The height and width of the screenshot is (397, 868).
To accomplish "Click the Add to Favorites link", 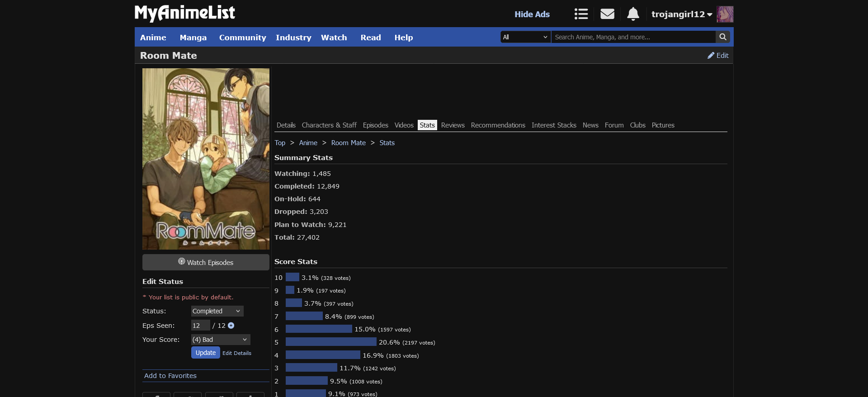I will pos(170,376).
